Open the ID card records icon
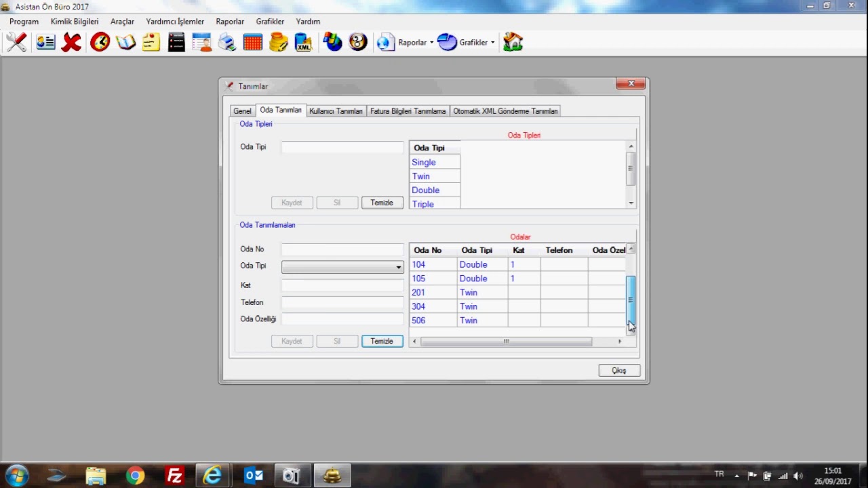868x488 pixels. tap(45, 42)
